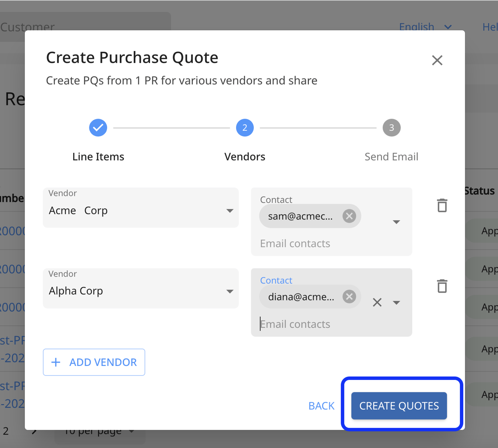The width and height of the screenshot is (498, 448).
Task: Click the CREATE QUOTES button
Action: tap(399, 405)
